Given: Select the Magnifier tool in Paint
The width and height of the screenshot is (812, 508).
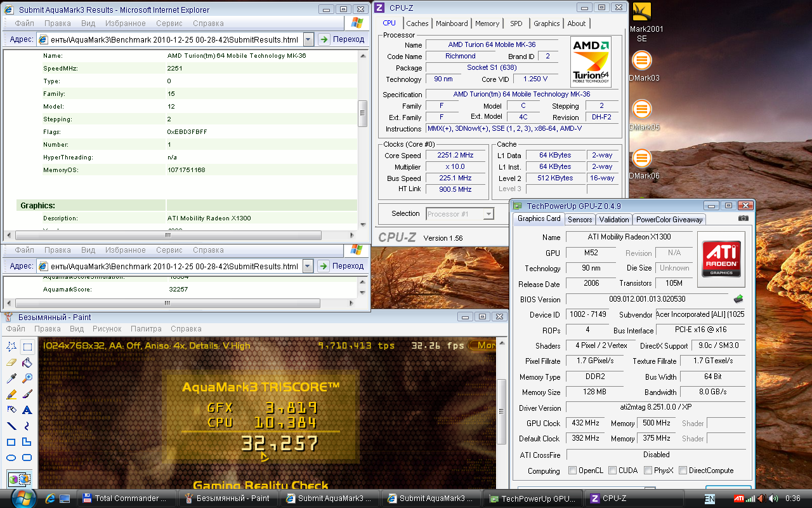Looking at the screenshot, I should pos(27,378).
